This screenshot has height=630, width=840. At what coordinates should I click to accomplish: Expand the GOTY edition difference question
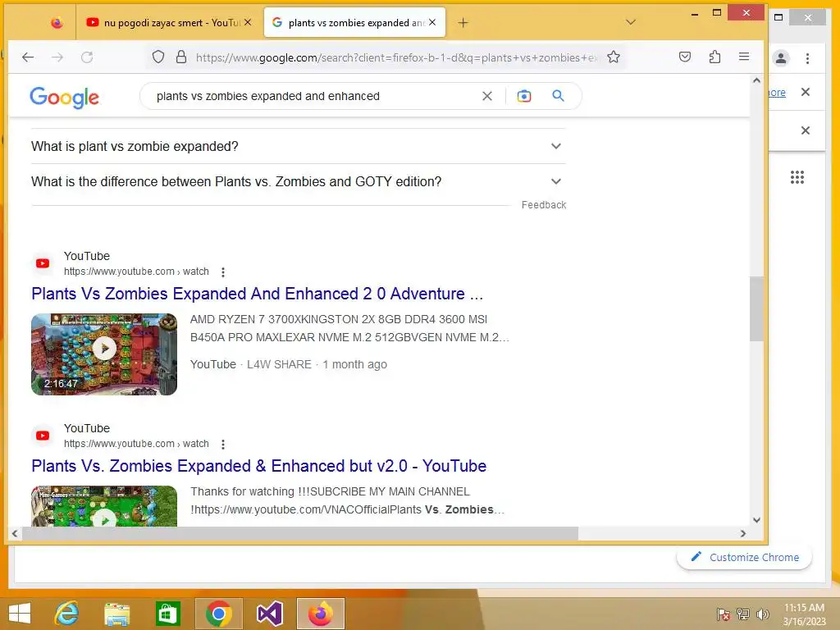(x=299, y=181)
